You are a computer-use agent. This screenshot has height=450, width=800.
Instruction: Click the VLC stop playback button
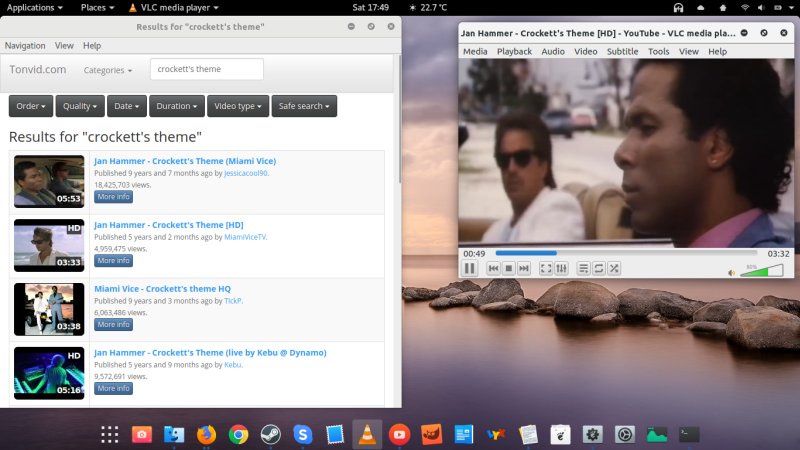tap(508, 269)
